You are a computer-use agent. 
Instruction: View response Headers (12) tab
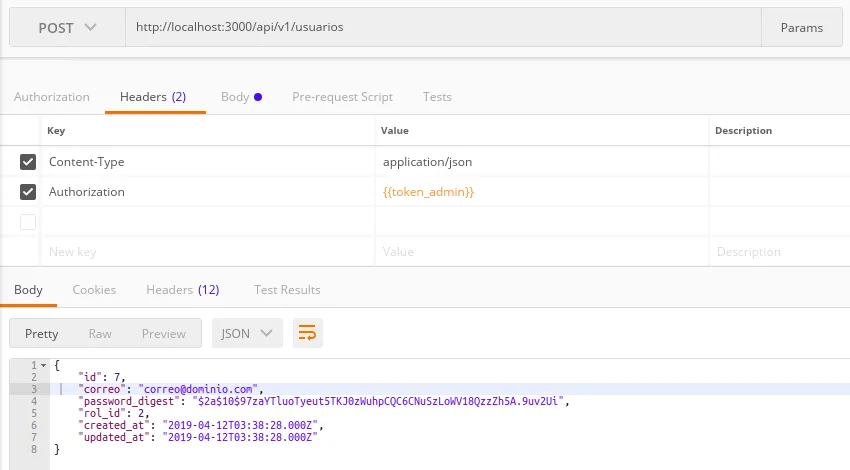[182, 290]
